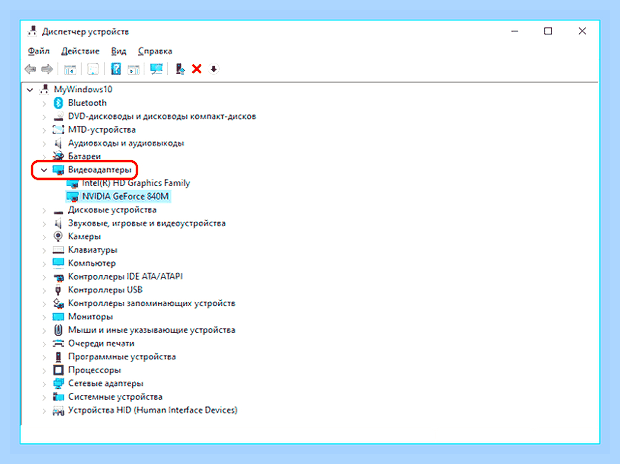Click the Update driver toolbar icon
620x464 pixels.
pos(180,69)
